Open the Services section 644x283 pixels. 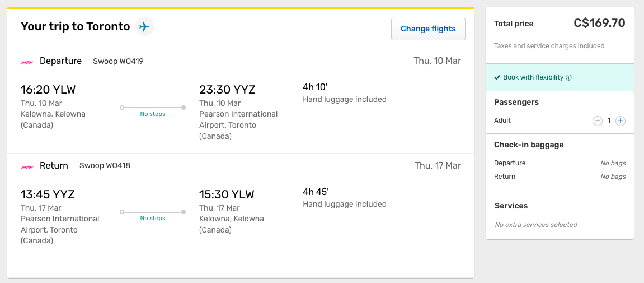[511, 206]
